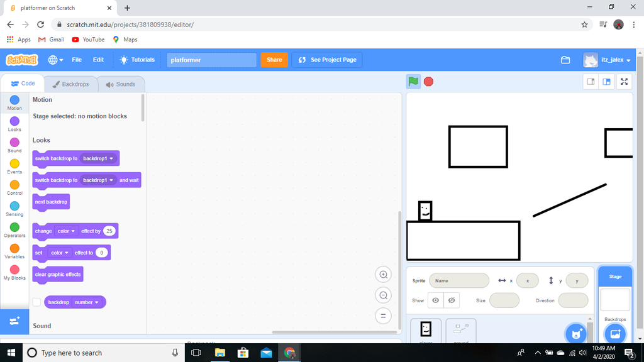Screen dimensions: 644x362
Task: Click the orange Share button
Action: click(x=274, y=60)
